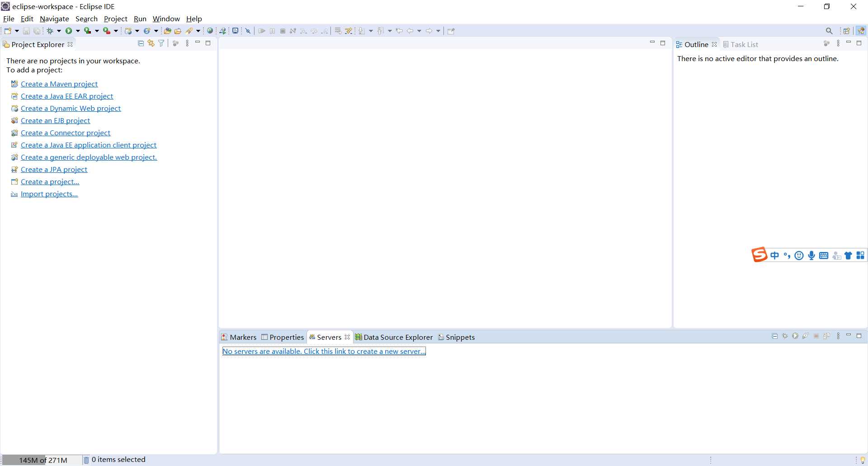Click Create a Maven project link
Screen dimensions: 868x466
59,84
